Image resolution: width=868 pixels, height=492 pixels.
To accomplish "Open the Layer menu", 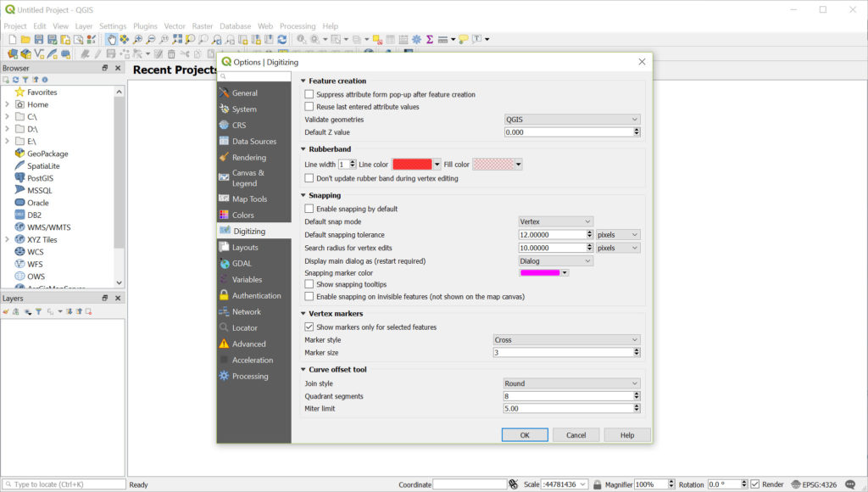I will pos(84,26).
